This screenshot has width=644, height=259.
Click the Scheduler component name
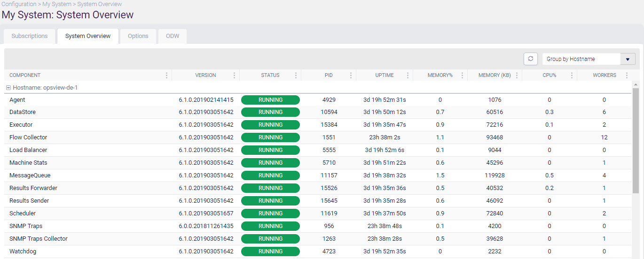pos(23,213)
